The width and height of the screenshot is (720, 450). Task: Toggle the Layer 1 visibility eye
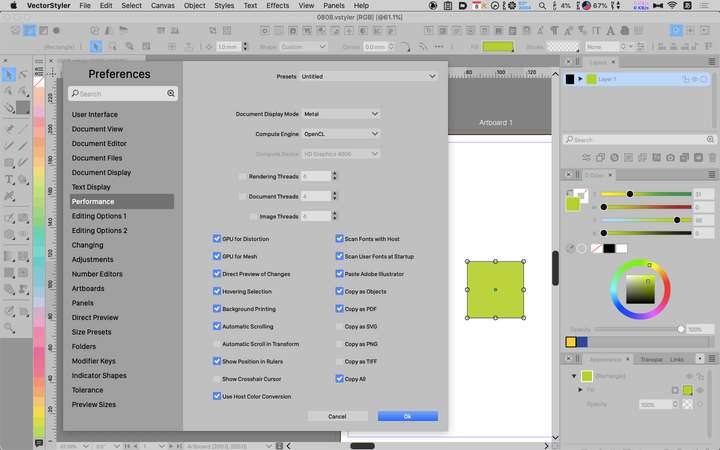(695, 79)
